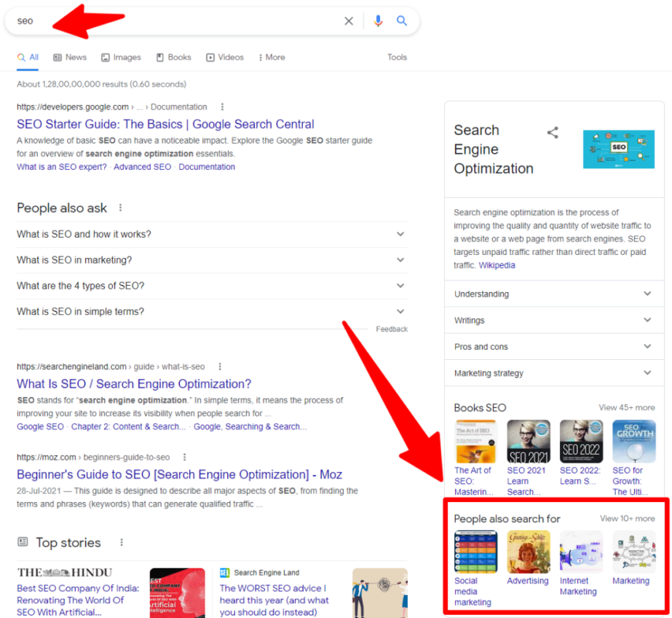Image resolution: width=672 pixels, height=618 pixels.
Task: Share the Search Engine Optimization knowledge panel
Action: [x=553, y=132]
